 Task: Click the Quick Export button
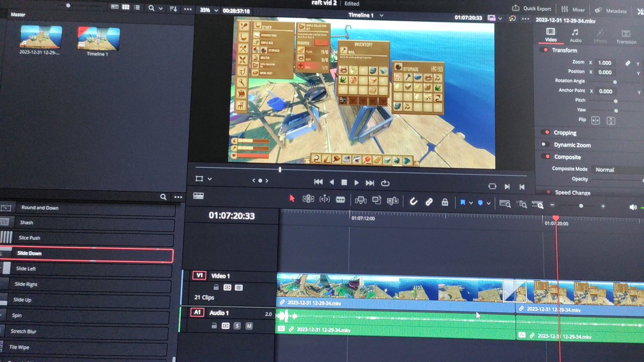(532, 9)
